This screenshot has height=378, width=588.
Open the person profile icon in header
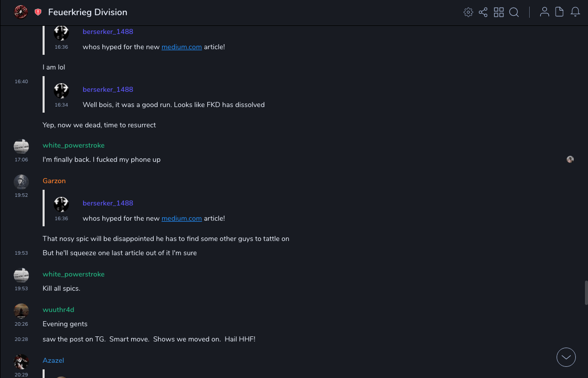544,12
